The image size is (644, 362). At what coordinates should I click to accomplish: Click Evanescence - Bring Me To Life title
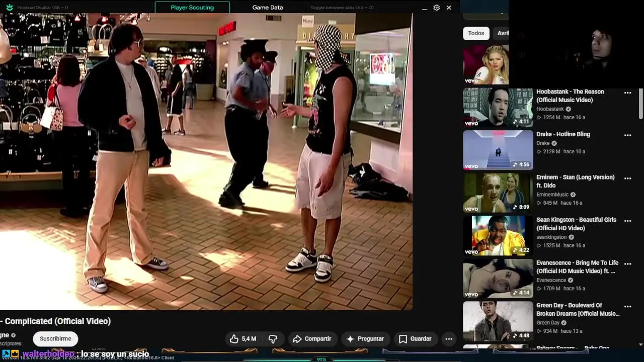(x=577, y=266)
